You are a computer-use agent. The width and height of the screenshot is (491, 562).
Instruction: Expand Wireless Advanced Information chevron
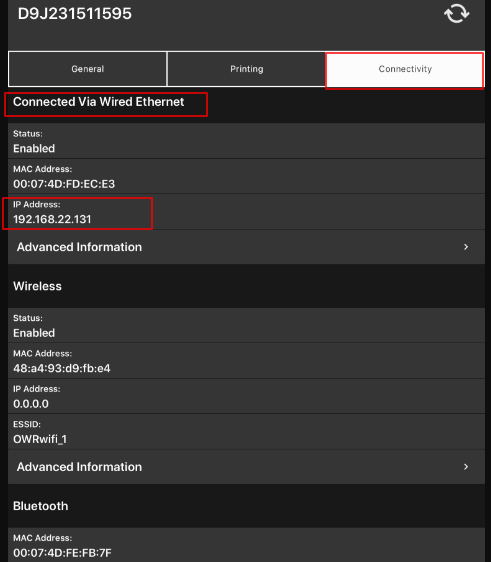point(466,467)
